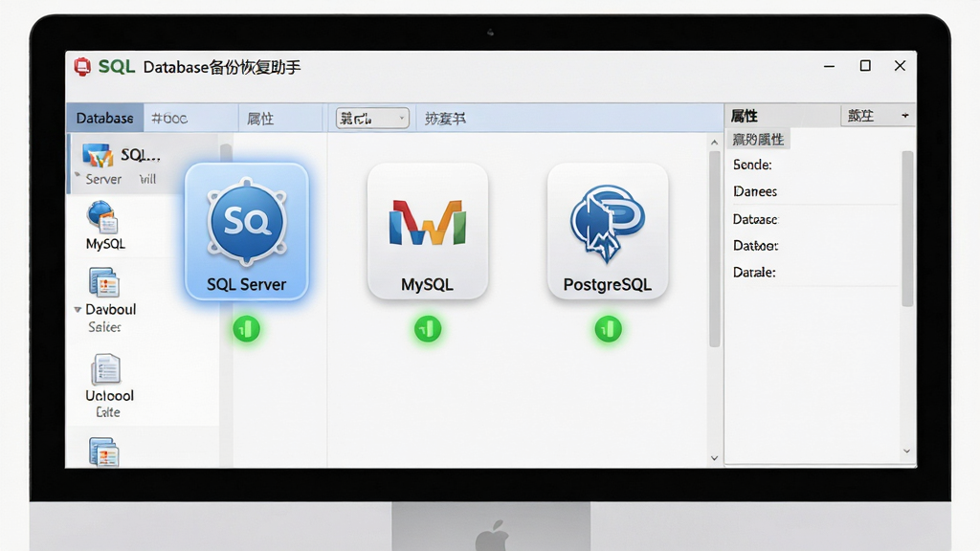
Task: Click the scroll up arrow of main pane
Action: [x=714, y=143]
